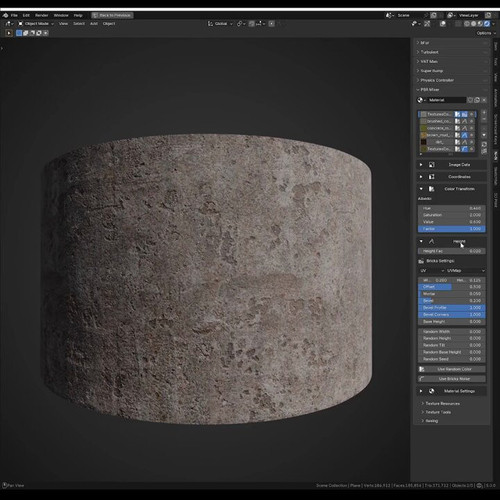500x500 pixels.
Task: Open the Object Mode dropdown
Action: coord(36,24)
